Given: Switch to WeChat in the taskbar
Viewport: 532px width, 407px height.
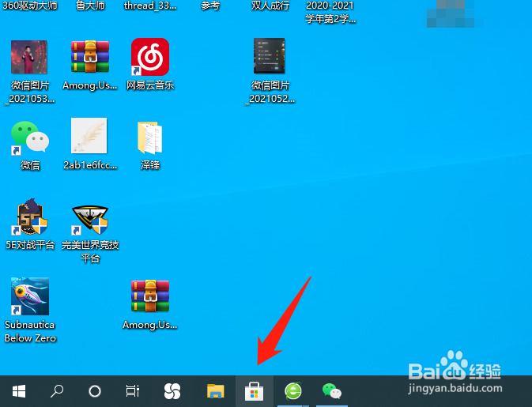Looking at the screenshot, I should (332, 391).
